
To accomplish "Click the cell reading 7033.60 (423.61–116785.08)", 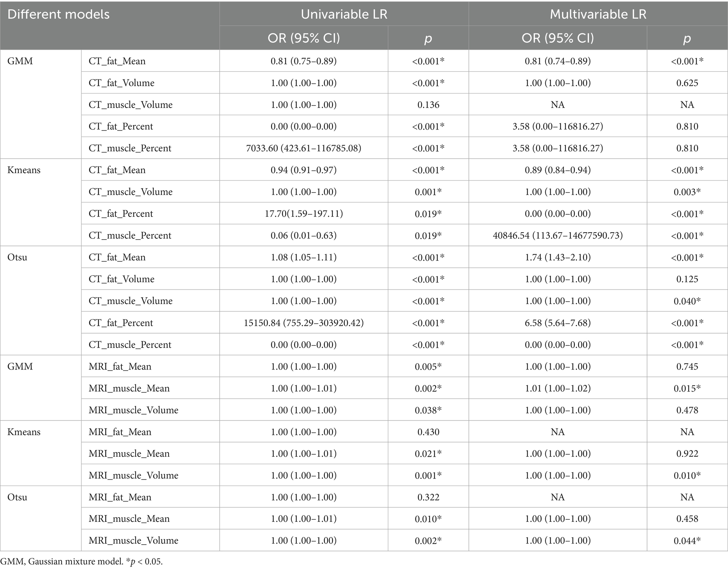I will (303, 148).
